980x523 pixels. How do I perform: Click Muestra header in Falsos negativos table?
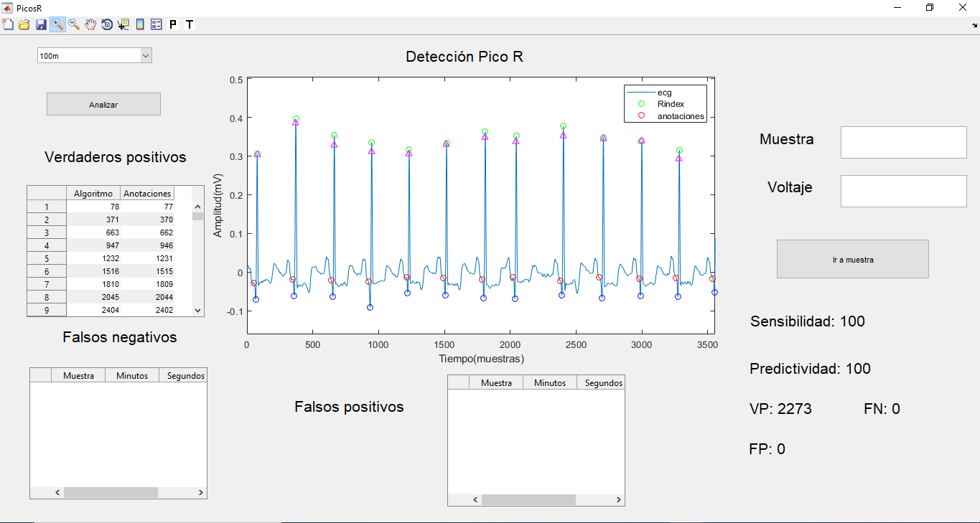(78, 375)
